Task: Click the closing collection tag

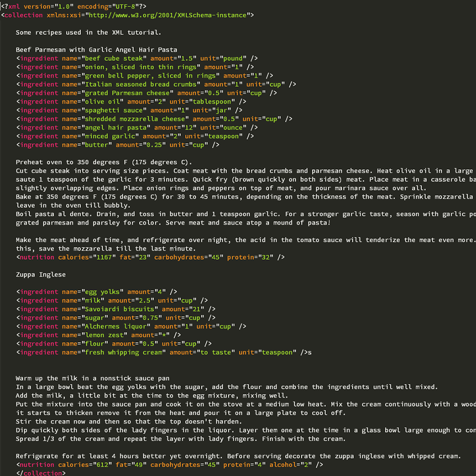Action: [x=41, y=473]
